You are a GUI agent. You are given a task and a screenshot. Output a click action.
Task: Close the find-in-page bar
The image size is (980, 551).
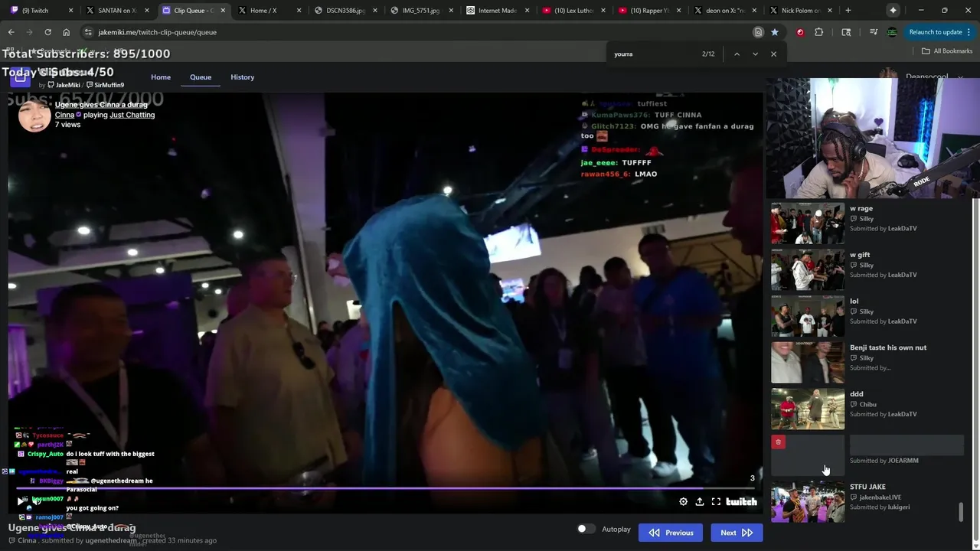pyautogui.click(x=773, y=54)
